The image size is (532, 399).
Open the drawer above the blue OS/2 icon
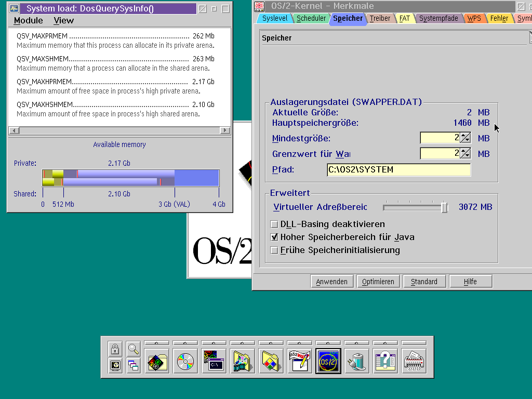pyautogui.click(x=328, y=343)
